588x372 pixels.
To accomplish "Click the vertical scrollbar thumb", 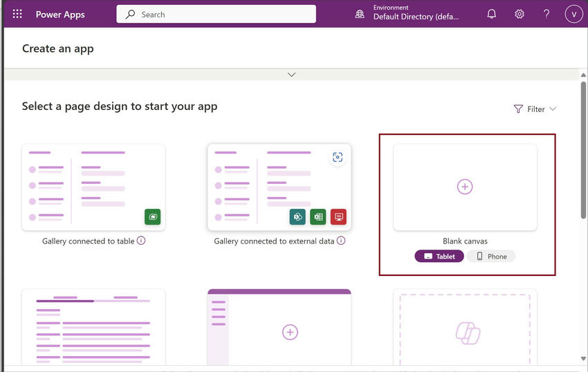I will tap(583, 150).
